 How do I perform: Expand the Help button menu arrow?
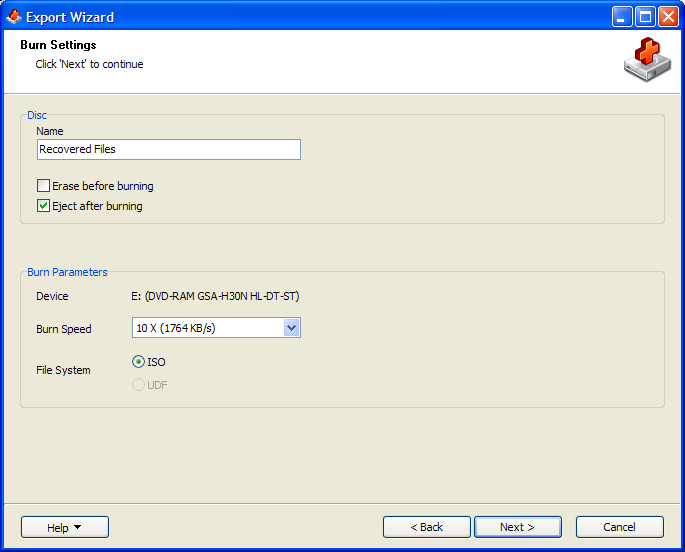point(77,527)
